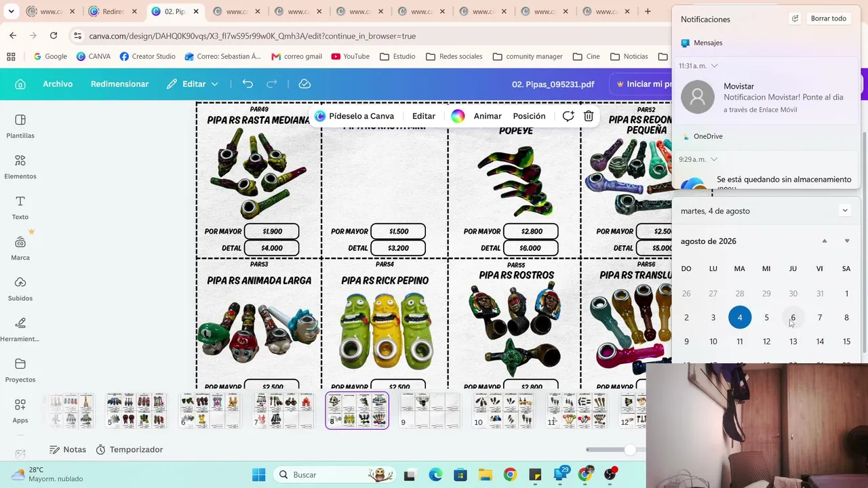Open the Redimensionar menu
Image resolution: width=868 pixels, height=488 pixels.
click(x=119, y=84)
